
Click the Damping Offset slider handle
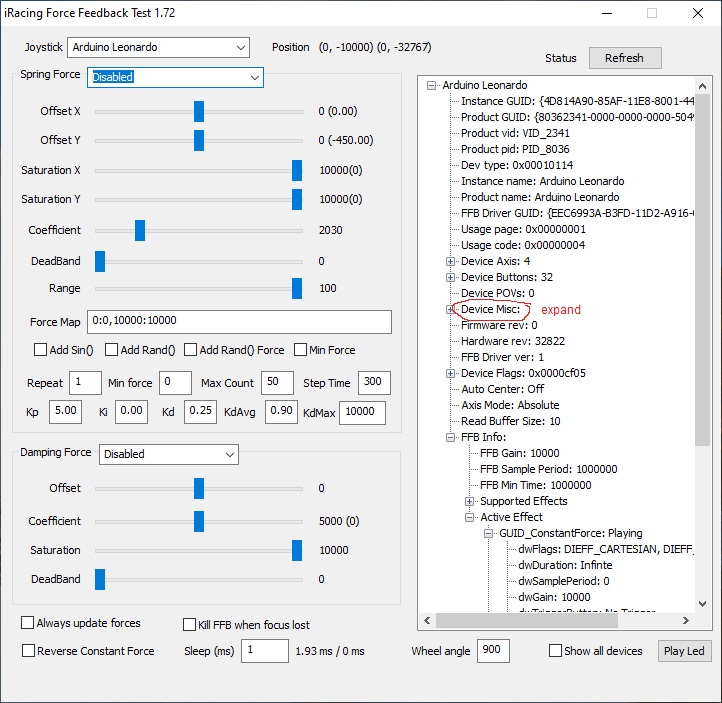coord(199,489)
